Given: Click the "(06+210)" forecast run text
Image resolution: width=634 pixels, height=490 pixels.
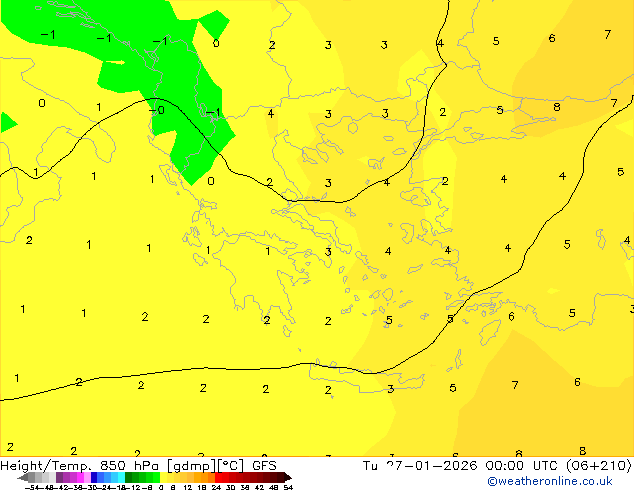Looking at the screenshot, I should click(x=599, y=466).
